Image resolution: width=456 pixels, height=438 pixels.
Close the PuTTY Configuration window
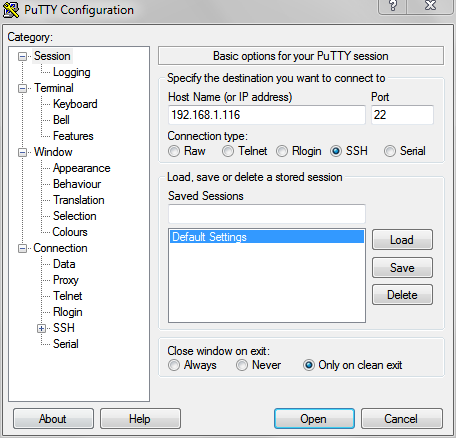(x=430, y=6)
